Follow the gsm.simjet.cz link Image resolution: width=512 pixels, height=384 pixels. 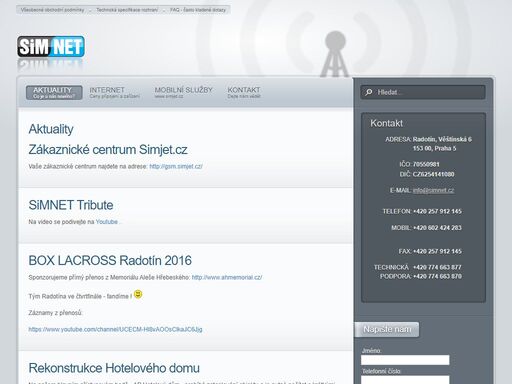(176, 166)
